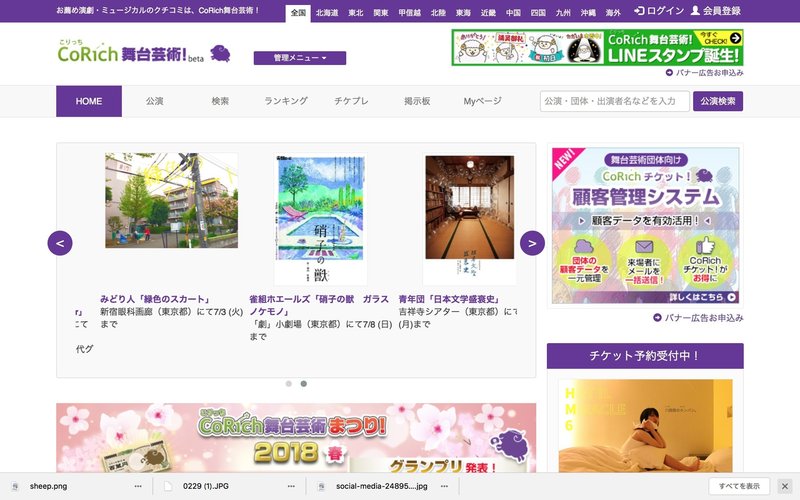
Task: Click the purple sheep mascot icon
Action: tap(220, 53)
